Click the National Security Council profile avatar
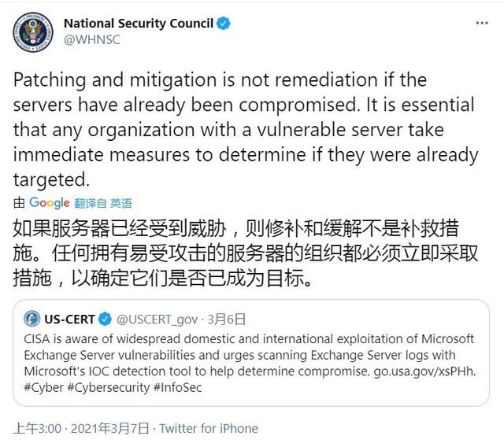 (x=32, y=30)
